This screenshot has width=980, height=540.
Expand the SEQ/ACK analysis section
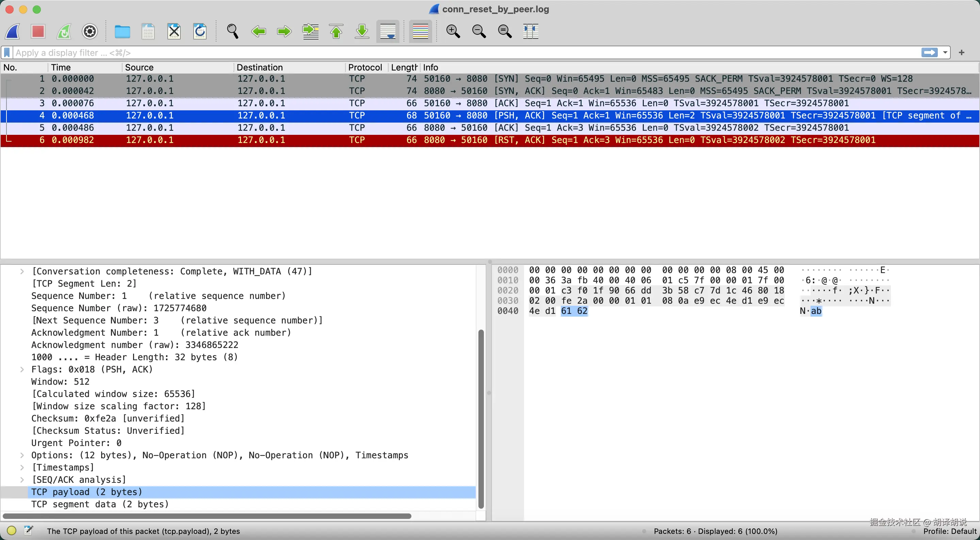[x=22, y=479]
